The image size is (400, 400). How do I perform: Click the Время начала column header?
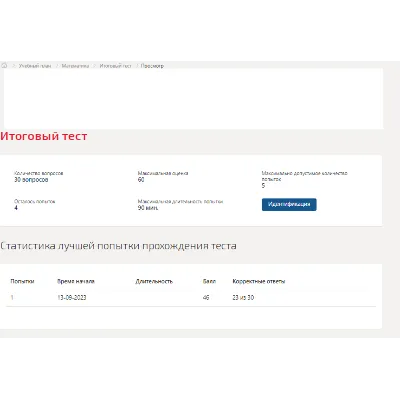pos(76,281)
